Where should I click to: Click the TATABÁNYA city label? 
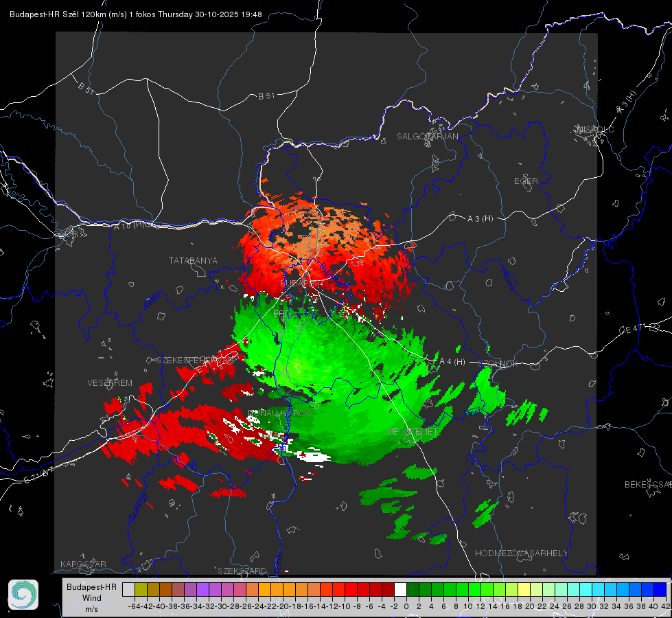193,260
